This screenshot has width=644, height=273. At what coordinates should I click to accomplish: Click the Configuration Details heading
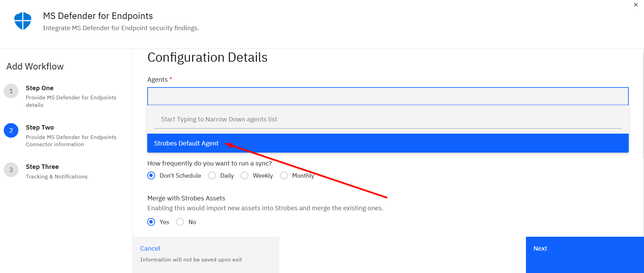coord(207,57)
